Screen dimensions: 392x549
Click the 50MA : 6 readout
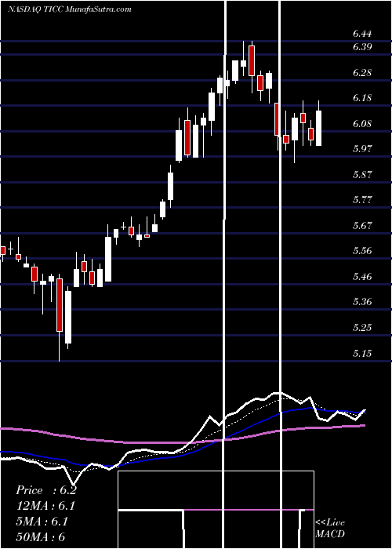41,536
